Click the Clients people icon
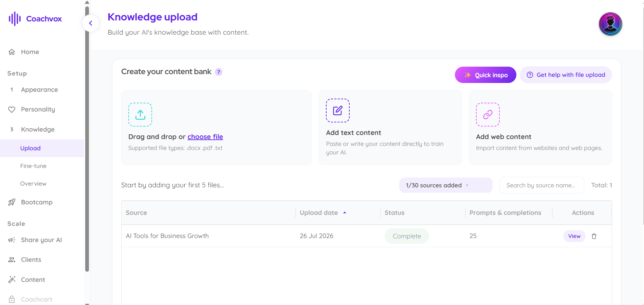The width and height of the screenshot is (644, 305). point(12,260)
